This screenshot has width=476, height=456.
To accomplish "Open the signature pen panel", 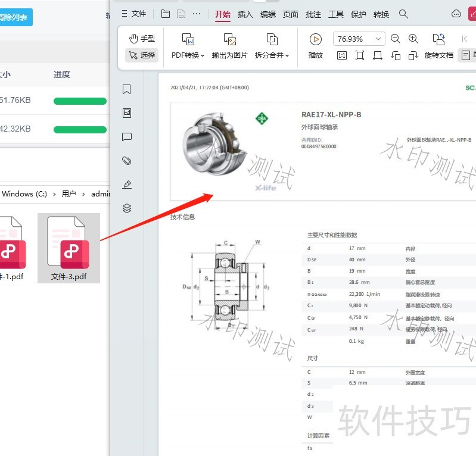I will (x=127, y=185).
